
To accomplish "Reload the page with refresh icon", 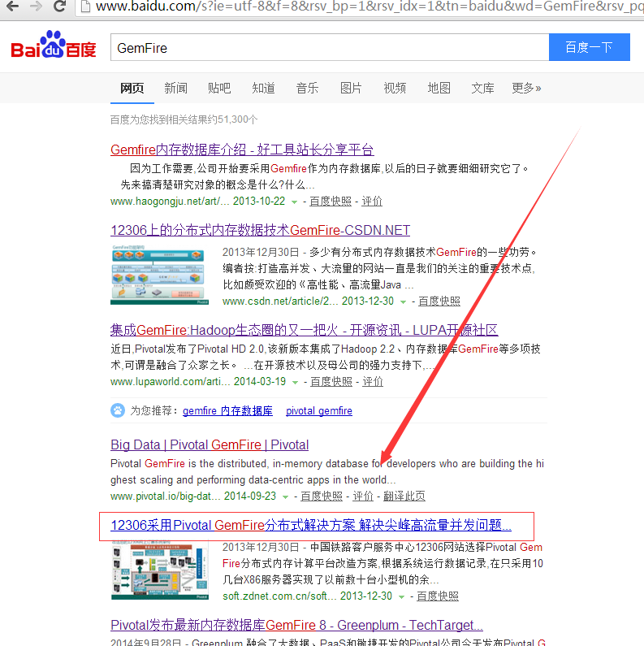I will (60, 7).
